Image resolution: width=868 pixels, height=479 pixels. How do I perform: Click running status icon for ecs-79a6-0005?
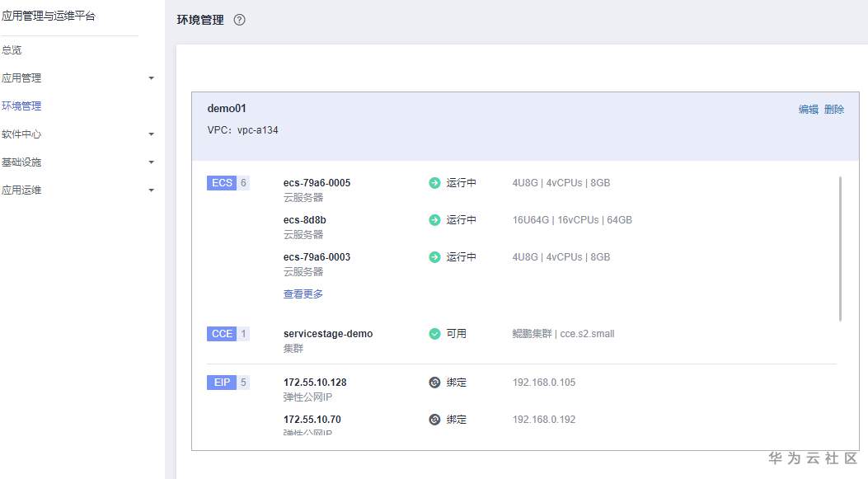(435, 183)
